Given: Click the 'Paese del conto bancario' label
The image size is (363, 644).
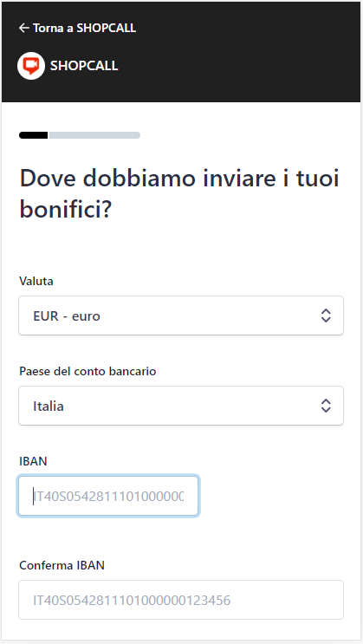Looking at the screenshot, I should click(x=88, y=371).
